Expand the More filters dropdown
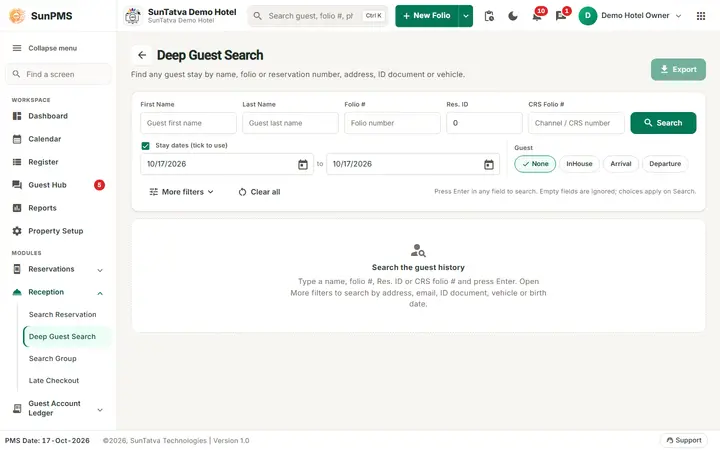720x450 pixels. coord(181,192)
